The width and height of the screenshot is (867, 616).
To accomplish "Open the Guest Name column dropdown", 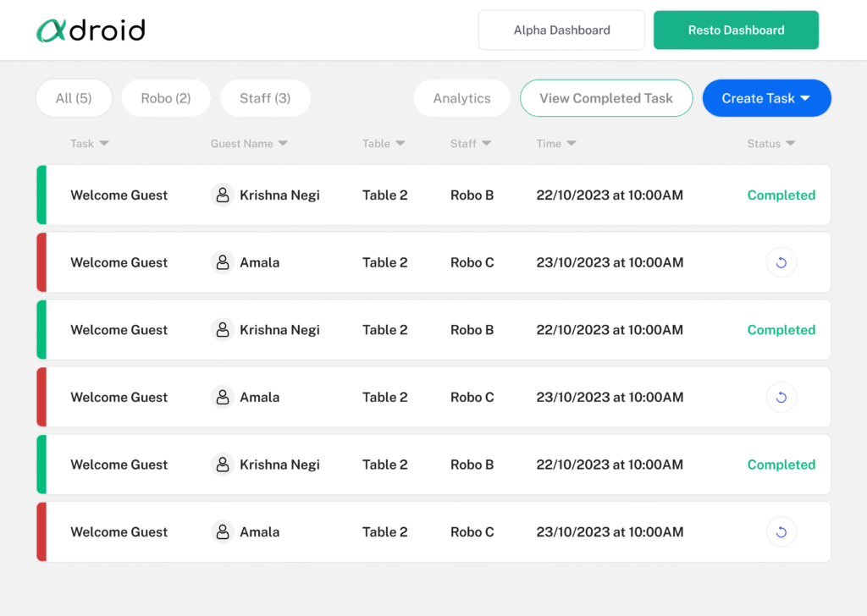I will 283,144.
